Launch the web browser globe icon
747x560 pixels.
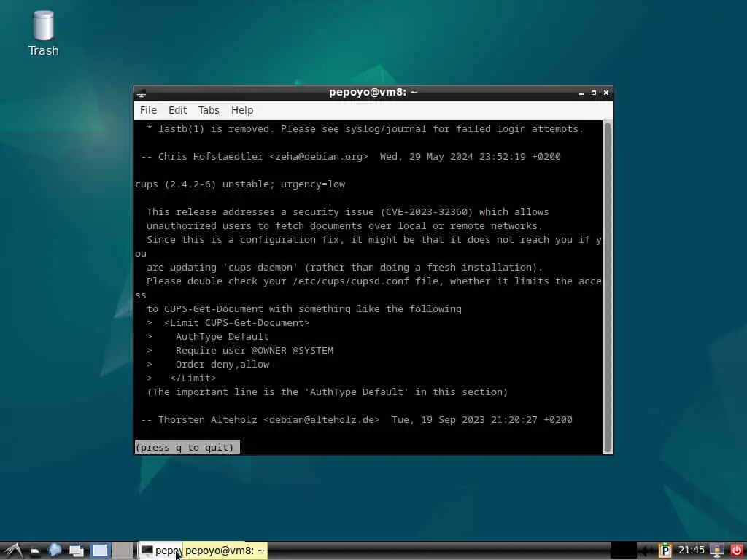[x=54, y=551]
